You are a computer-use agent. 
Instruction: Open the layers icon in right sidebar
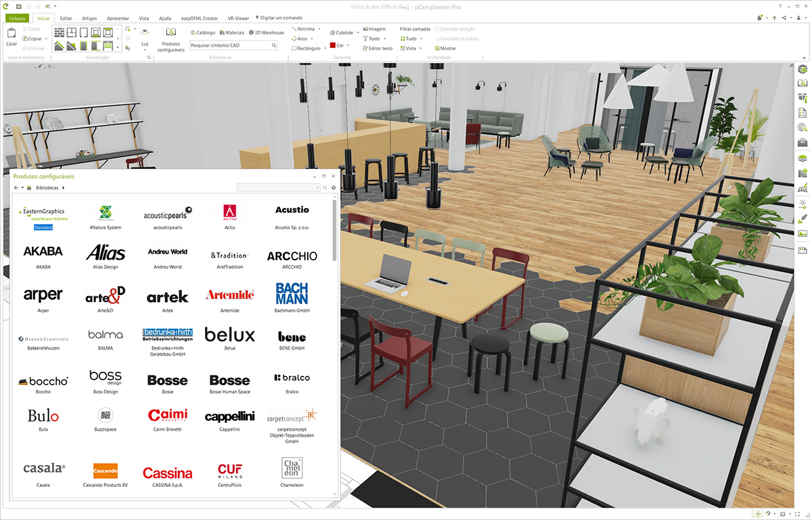click(x=803, y=158)
